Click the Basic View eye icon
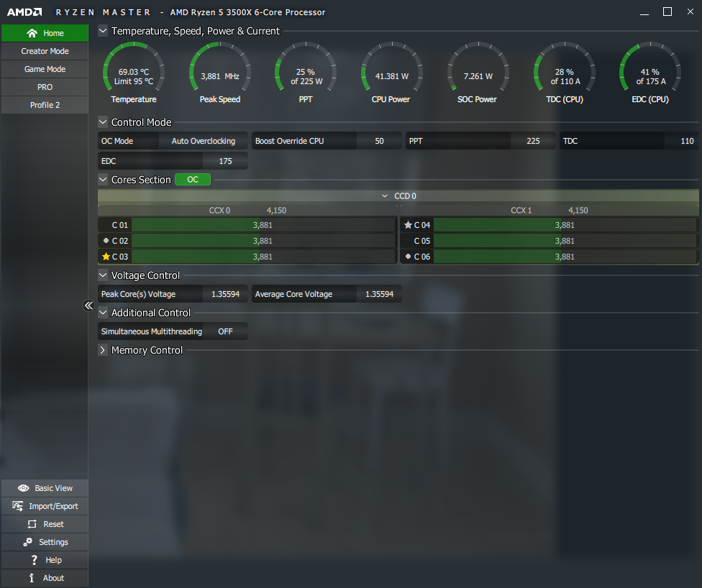Screen dimensions: 702x588 pyautogui.click(x=23, y=488)
